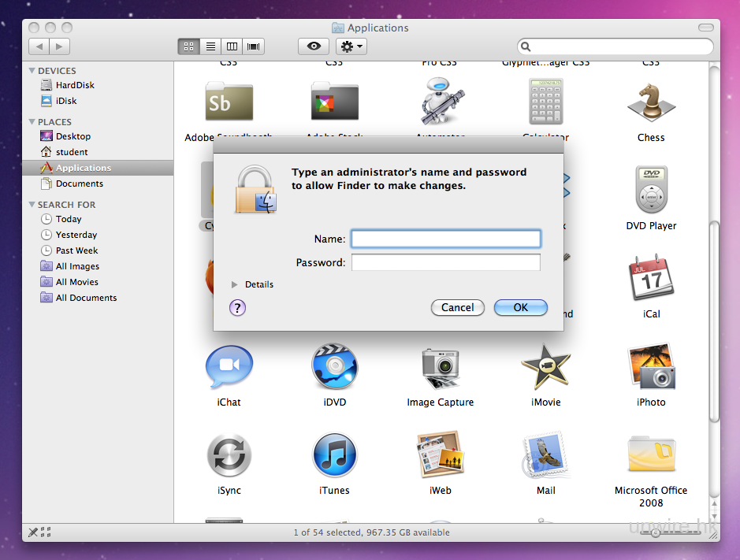
Task: Select the Image Capture icon
Action: pos(440,367)
